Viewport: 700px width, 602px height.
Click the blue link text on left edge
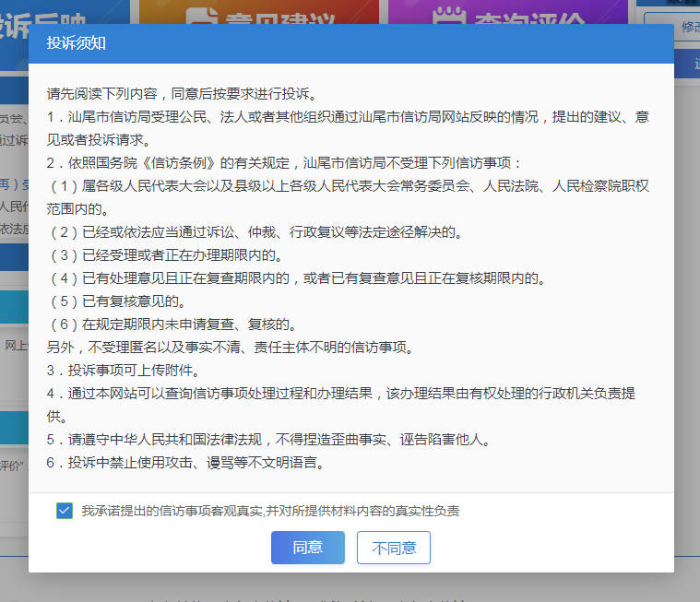[x=13, y=183]
